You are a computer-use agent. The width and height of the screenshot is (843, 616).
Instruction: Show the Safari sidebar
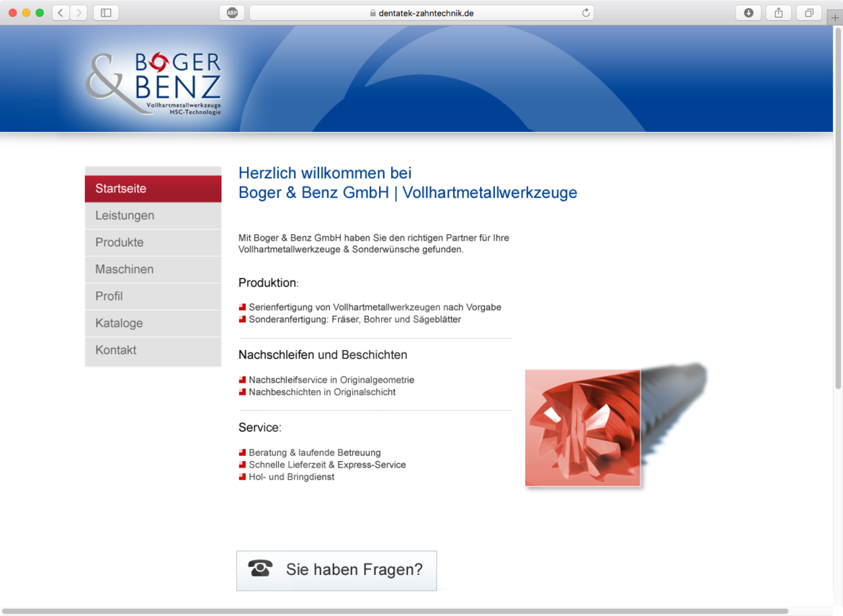point(106,13)
